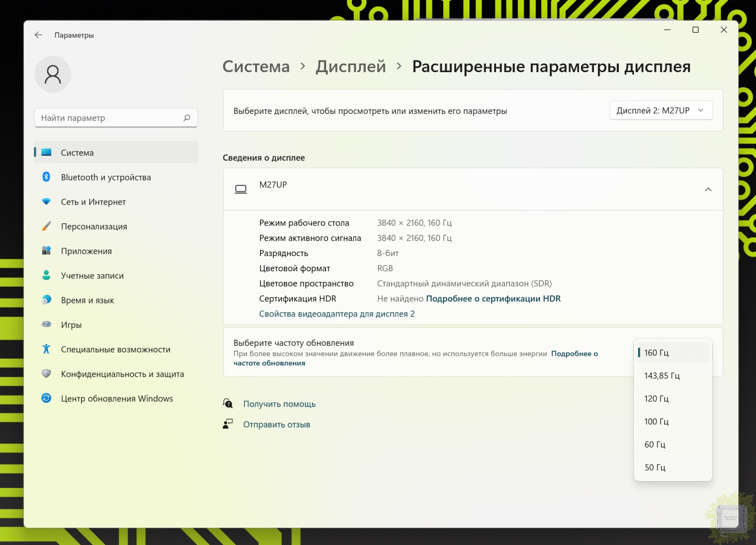Screen dimensions: 756x545
Task: Open the user profile avatar
Action: 53,75
